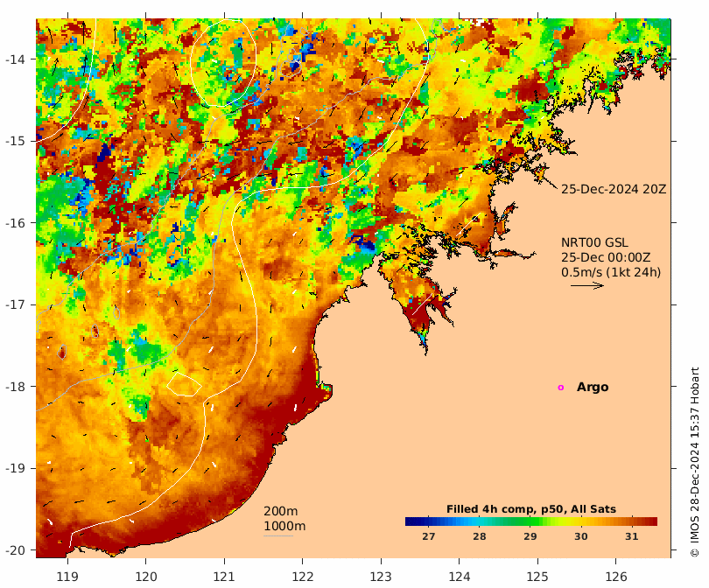Click the latitude axis label '-15'

tap(15, 141)
